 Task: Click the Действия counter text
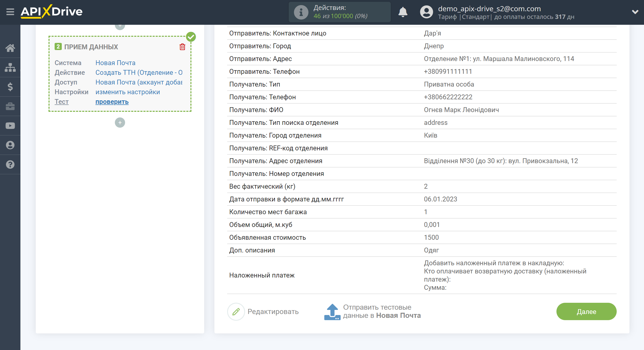pos(341,12)
